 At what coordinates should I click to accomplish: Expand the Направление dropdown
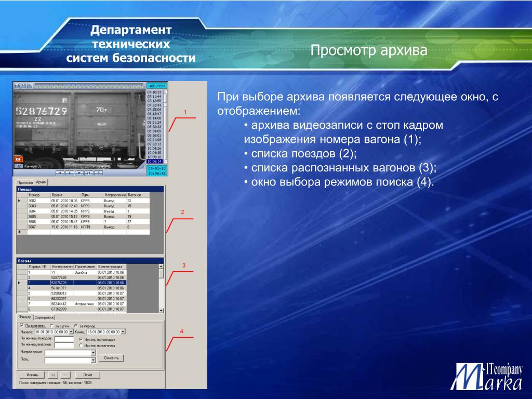pos(94,353)
